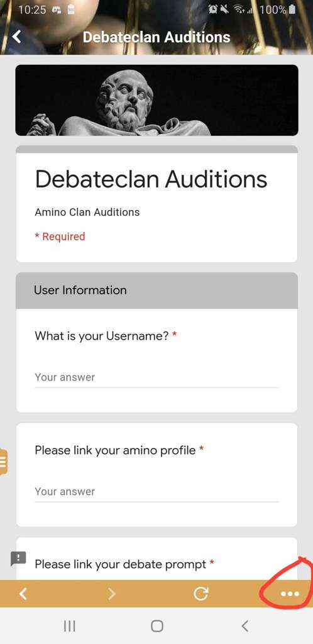Screen dimensions: 313x644
Task: Tap the back arrow beside Debateclan Auditions title
Action: (16, 37)
